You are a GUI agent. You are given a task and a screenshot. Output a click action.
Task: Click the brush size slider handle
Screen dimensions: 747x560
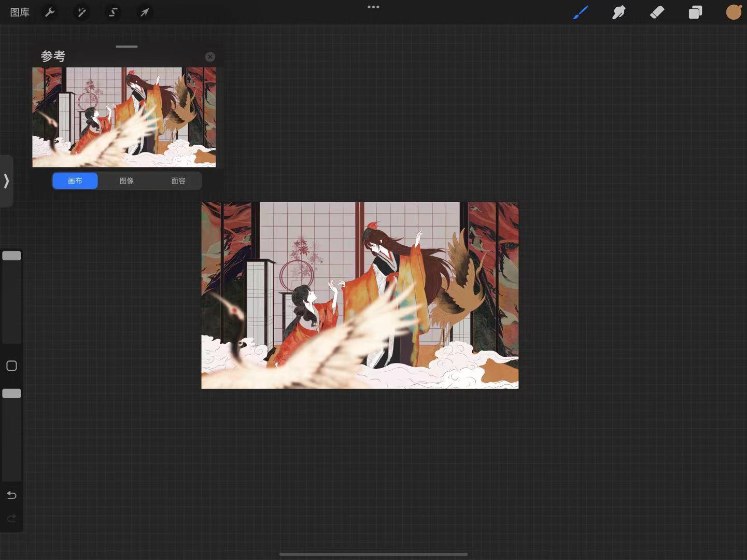point(11,256)
